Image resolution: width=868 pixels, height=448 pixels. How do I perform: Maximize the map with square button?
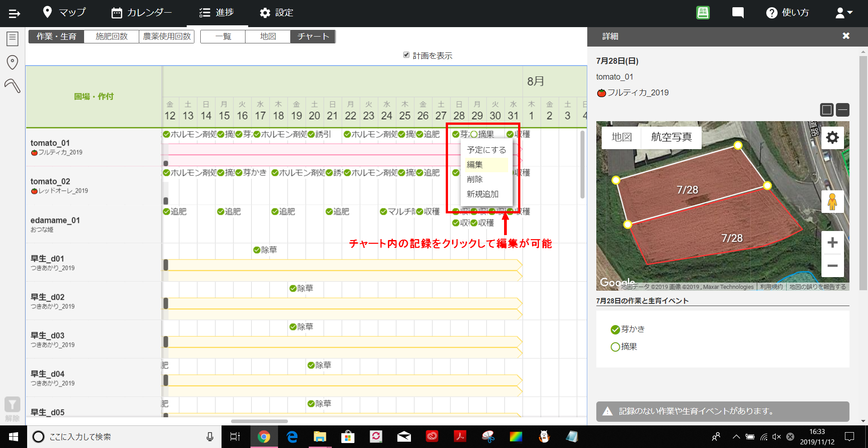[827, 110]
